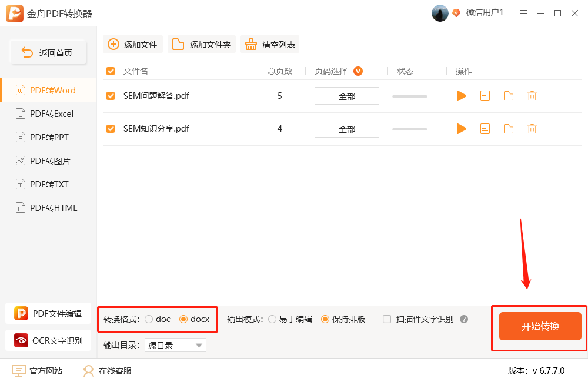Screen dimensions: 588x382
Task: Open the 输出目录 源目录 dropdown
Action: [175, 345]
